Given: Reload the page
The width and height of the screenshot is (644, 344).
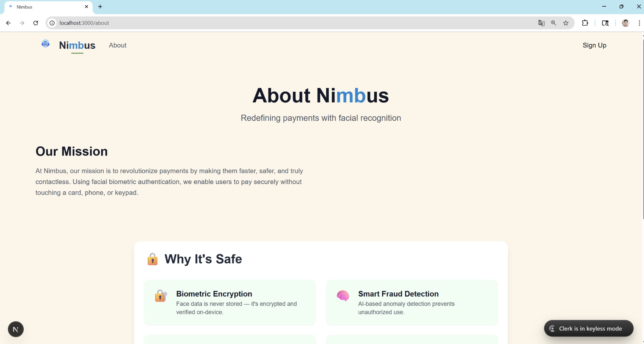Looking at the screenshot, I should tap(36, 23).
